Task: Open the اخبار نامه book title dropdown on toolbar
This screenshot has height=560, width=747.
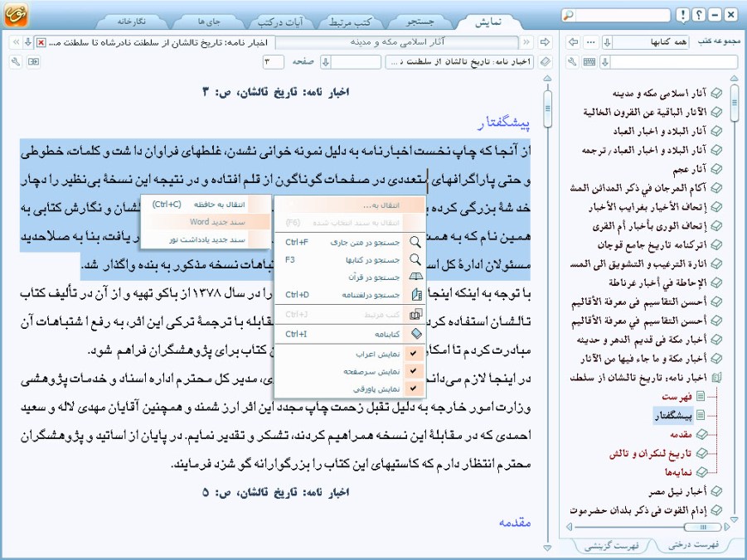Action: tap(459, 62)
